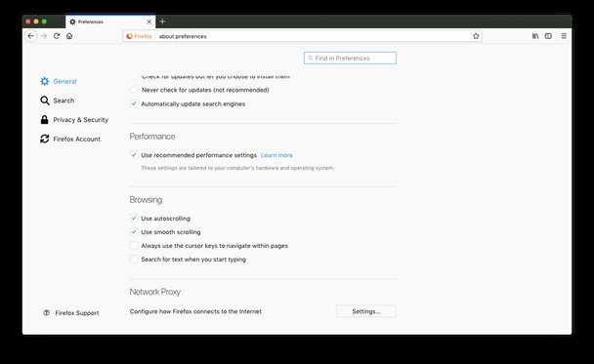Reload the page with refresh icon
Image resolution: width=594 pixels, height=364 pixels.
pyautogui.click(x=57, y=36)
